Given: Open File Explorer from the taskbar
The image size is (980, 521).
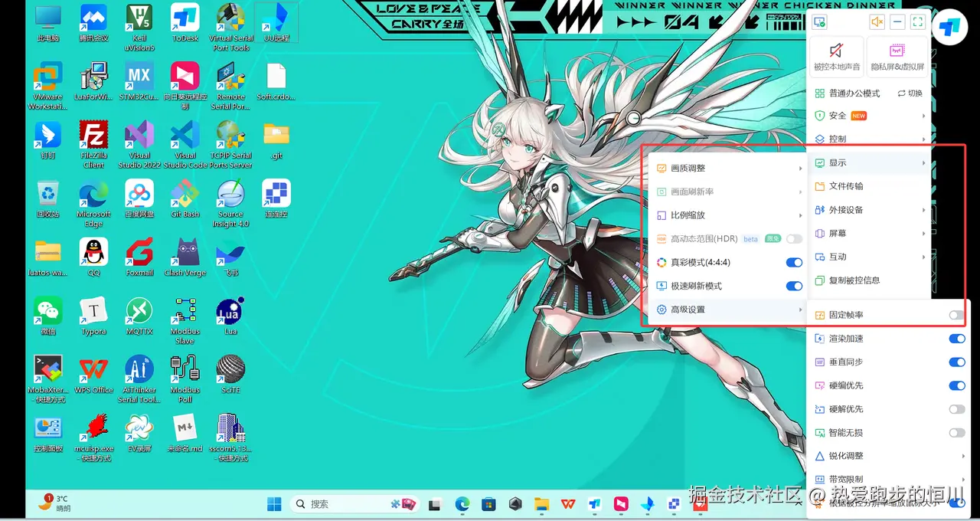Looking at the screenshot, I should (542, 503).
